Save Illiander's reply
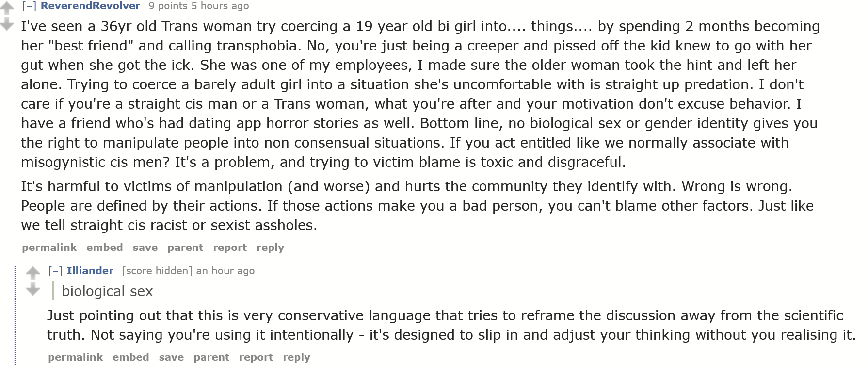The height and width of the screenshot is (365, 868). click(x=171, y=357)
